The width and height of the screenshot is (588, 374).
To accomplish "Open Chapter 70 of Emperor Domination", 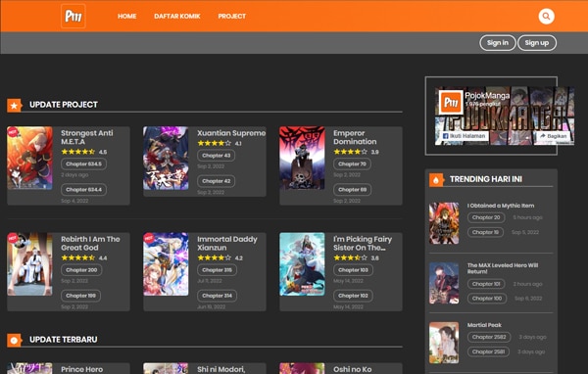I will (x=352, y=164).
